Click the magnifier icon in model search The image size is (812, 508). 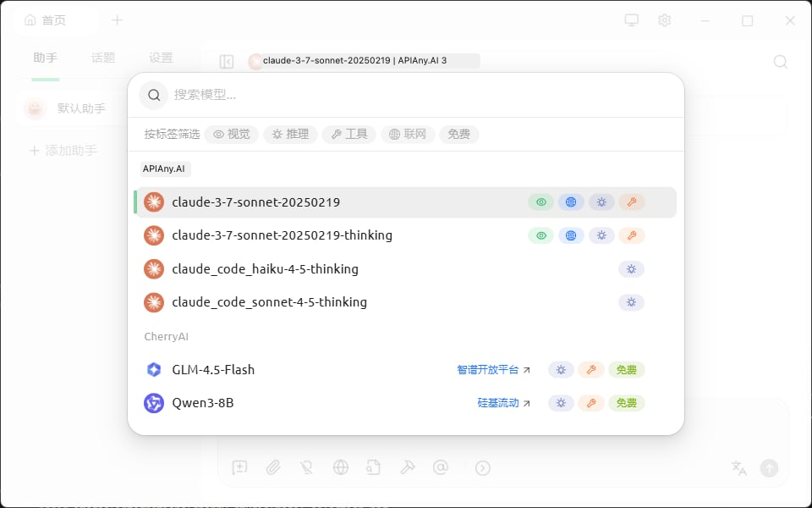click(x=154, y=95)
